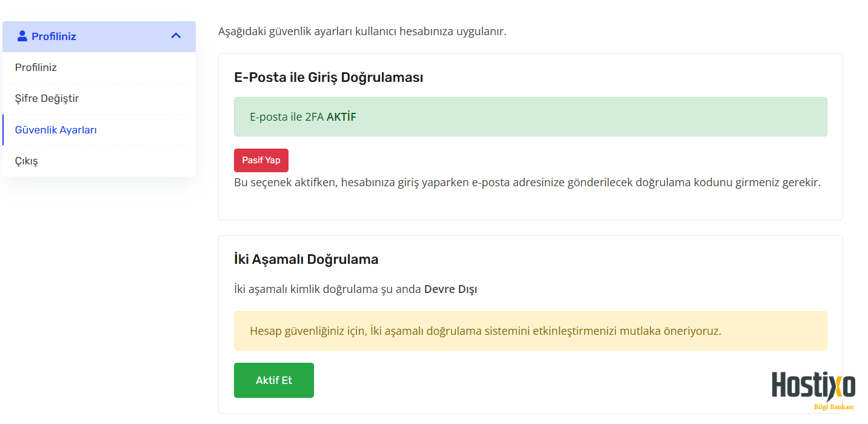Disable email 2FA with Pasif Yap button
The height and width of the screenshot is (424, 868).
261,160
